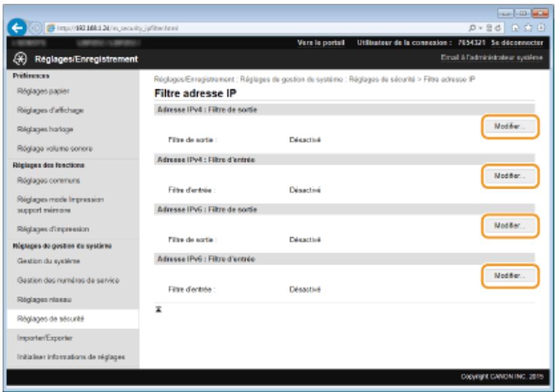
Task: Maximize the browser window
Action: click(522, 13)
